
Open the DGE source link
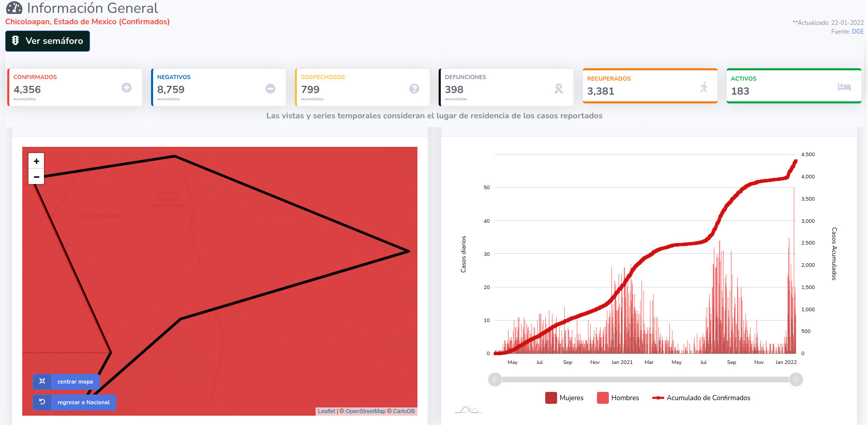tap(858, 32)
